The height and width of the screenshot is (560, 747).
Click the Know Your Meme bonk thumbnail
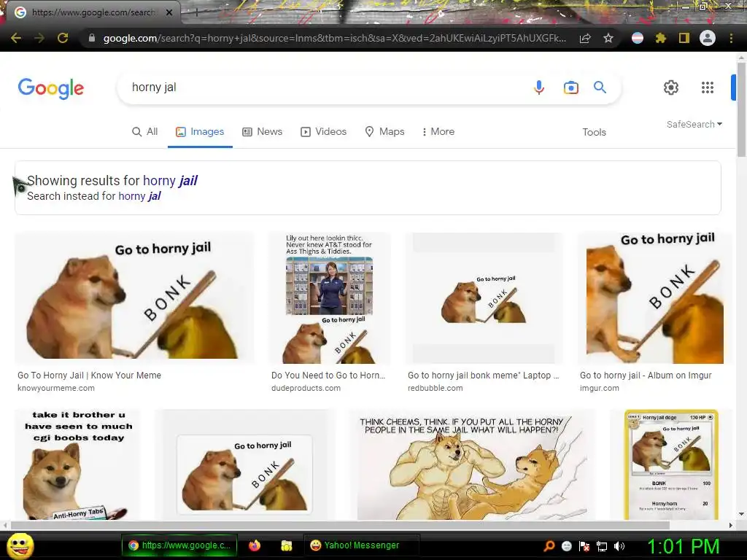tap(134, 298)
